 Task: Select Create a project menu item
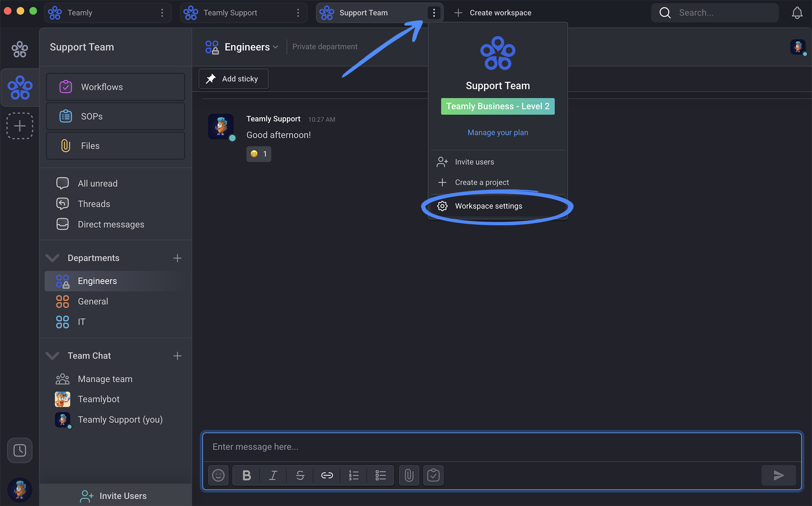tap(498, 183)
